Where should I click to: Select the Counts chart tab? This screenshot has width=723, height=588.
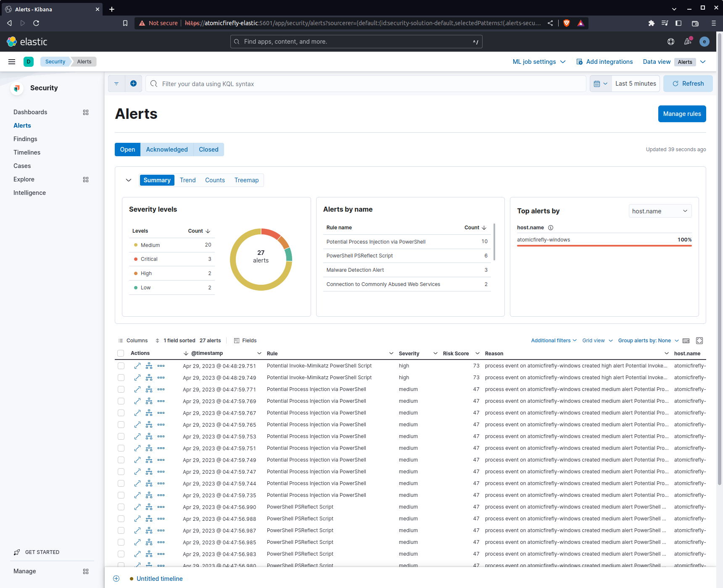coord(215,180)
